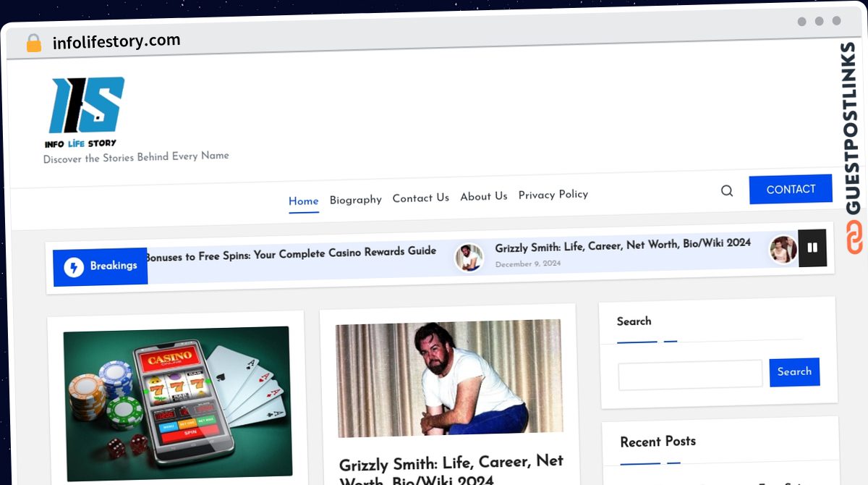Image resolution: width=868 pixels, height=485 pixels.
Task: Click the blue CONTACT button
Action: point(791,189)
